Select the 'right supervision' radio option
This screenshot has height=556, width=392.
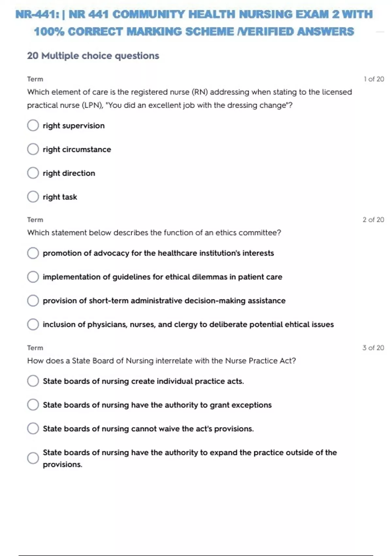tap(33, 125)
